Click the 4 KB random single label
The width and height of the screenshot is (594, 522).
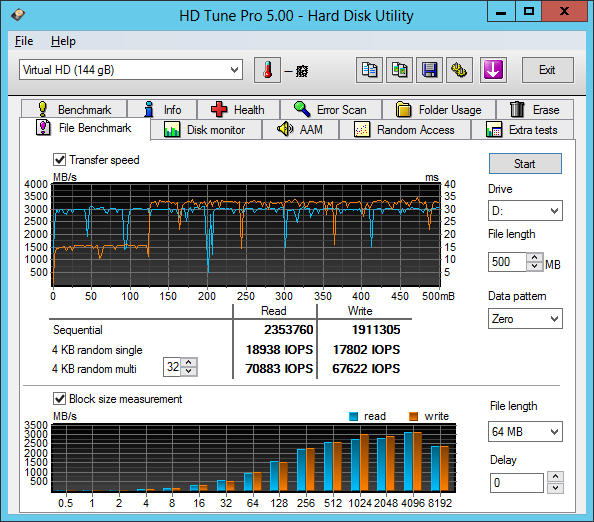97,350
